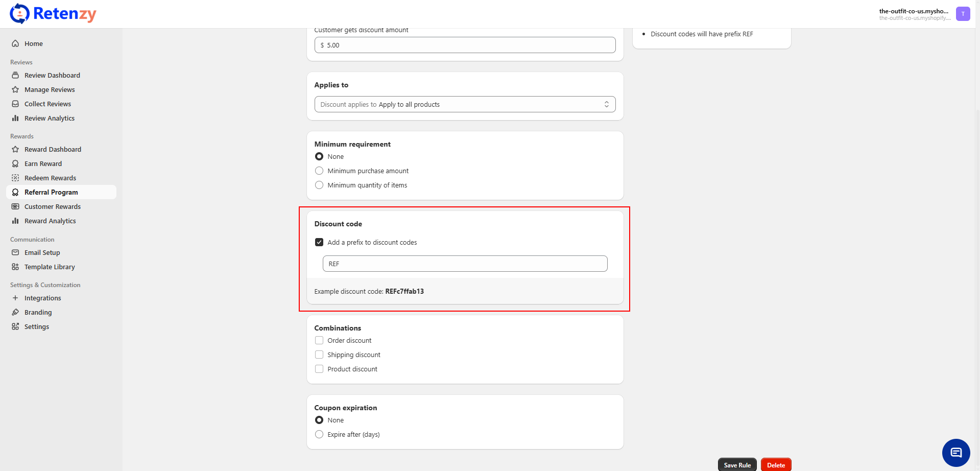This screenshot has width=980, height=471.
Task: Select Minimum purchase amount radio button
Action: pyautogui.click(x=319, y=171)
